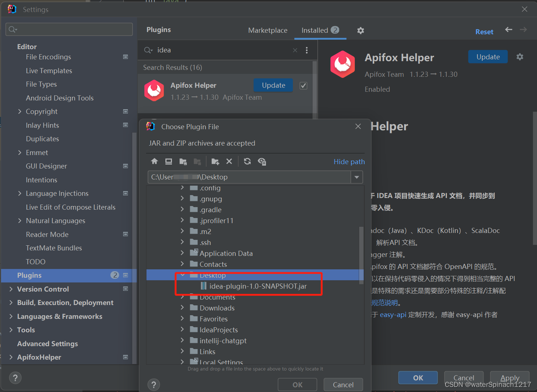The height and width of the screenshot is (392, 537).
Task: Expand the Tools section
Action: tap(11, 330)
